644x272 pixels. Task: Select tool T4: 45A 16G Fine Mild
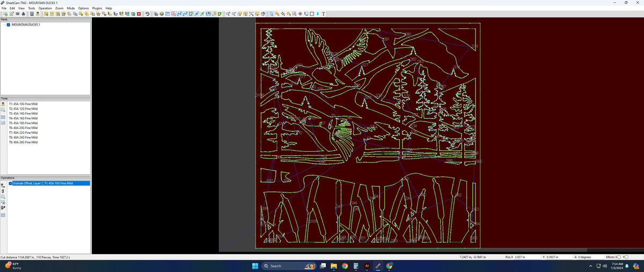pyautogui.click(x=23, y=118)
